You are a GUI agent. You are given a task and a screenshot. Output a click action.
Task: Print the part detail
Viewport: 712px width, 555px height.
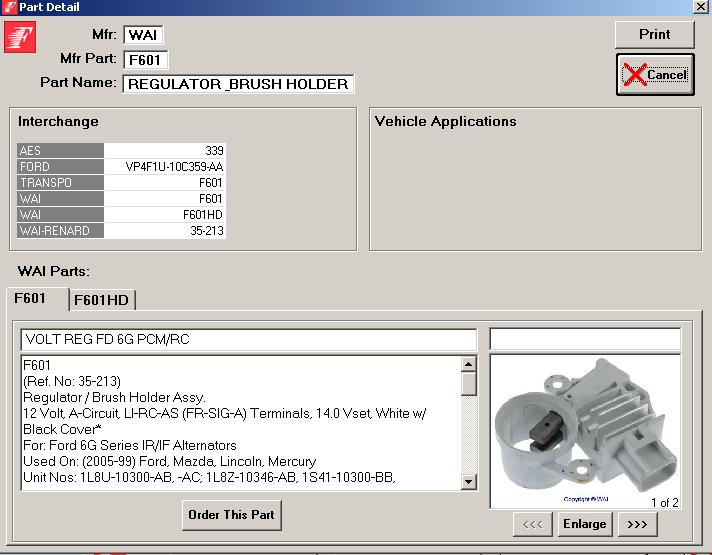(654, 35)
